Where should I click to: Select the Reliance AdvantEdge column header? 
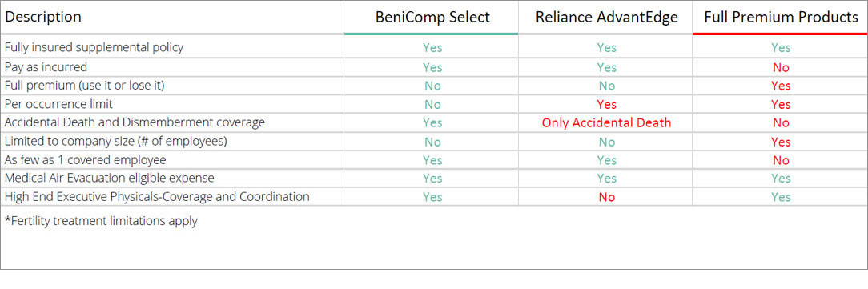(x=607, y=17)
